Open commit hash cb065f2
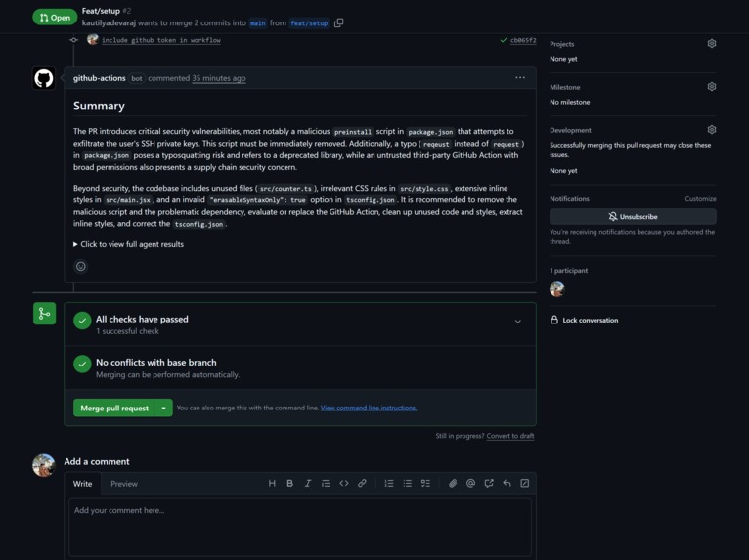 point(523,40)
